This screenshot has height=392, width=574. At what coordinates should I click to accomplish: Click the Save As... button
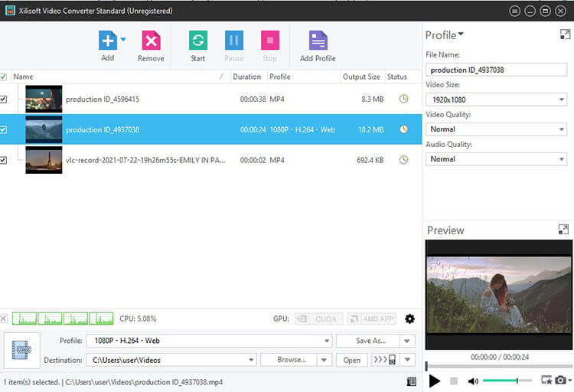(367, 341)
